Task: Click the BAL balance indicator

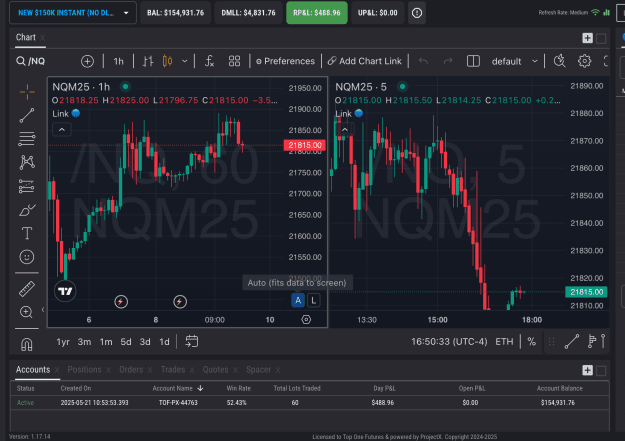Action: (175, 13)
